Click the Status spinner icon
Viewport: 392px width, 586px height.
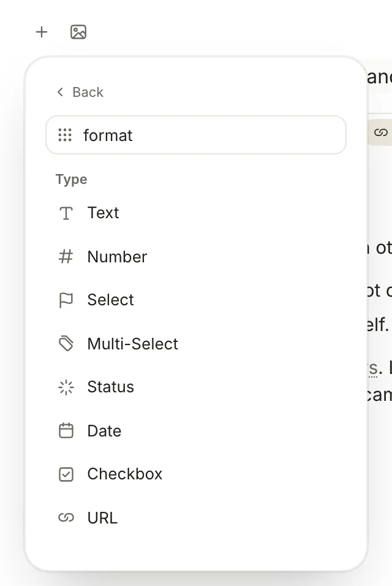[66, 387]
